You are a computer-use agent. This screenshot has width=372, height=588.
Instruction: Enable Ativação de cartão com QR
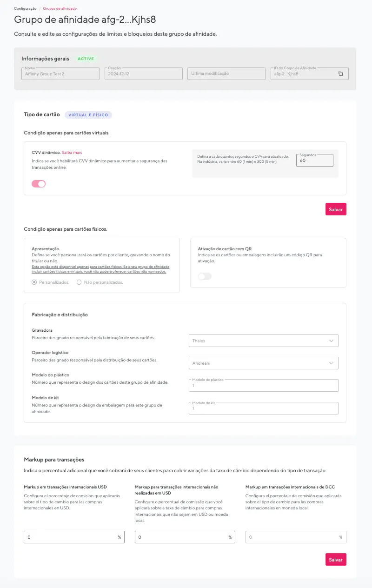pyautogui.click(x=205, y=276)
